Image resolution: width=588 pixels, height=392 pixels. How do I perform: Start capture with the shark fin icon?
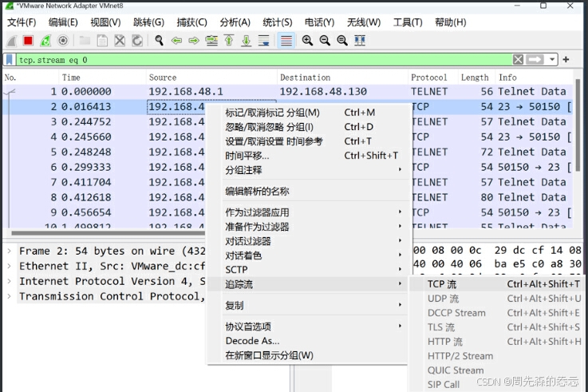pyautogui.click(x=11, y=41)
